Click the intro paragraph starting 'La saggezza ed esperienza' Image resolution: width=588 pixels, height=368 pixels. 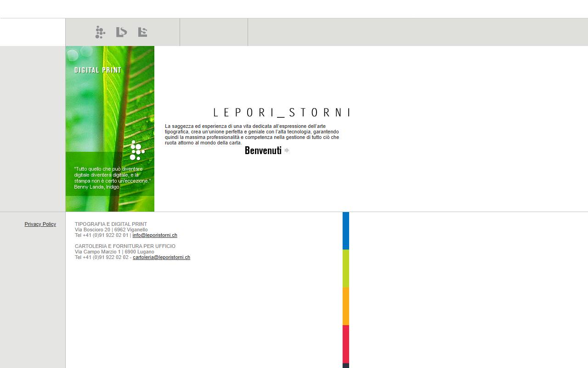click(252, 134)
